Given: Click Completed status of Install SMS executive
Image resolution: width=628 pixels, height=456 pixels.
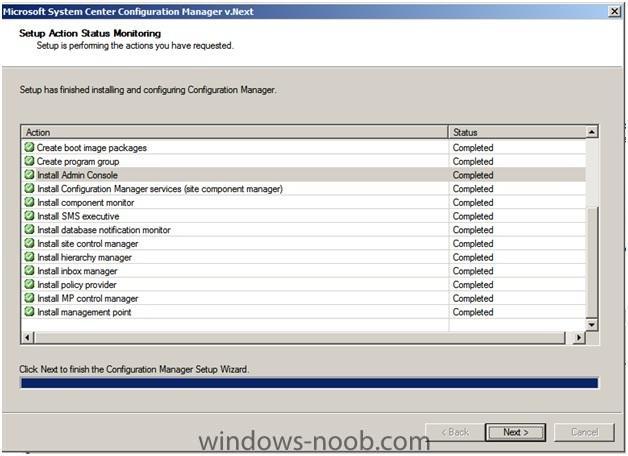Looking at the screenshot, I should [473, 216].
